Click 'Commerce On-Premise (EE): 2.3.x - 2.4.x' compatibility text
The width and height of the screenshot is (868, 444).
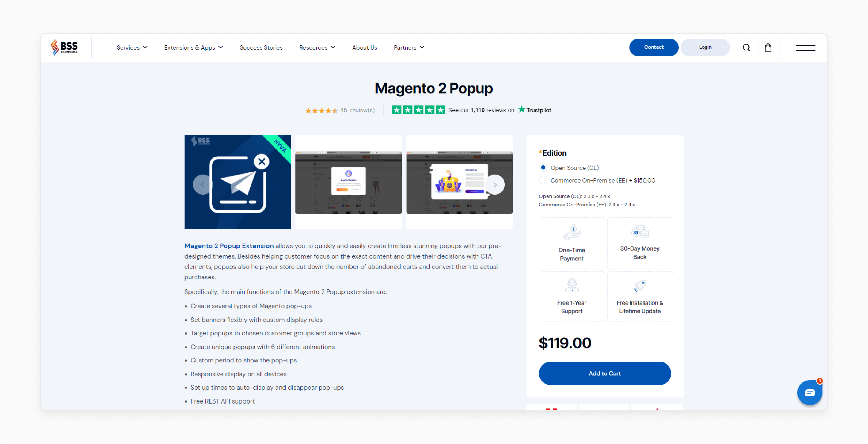tap(587, 205)
